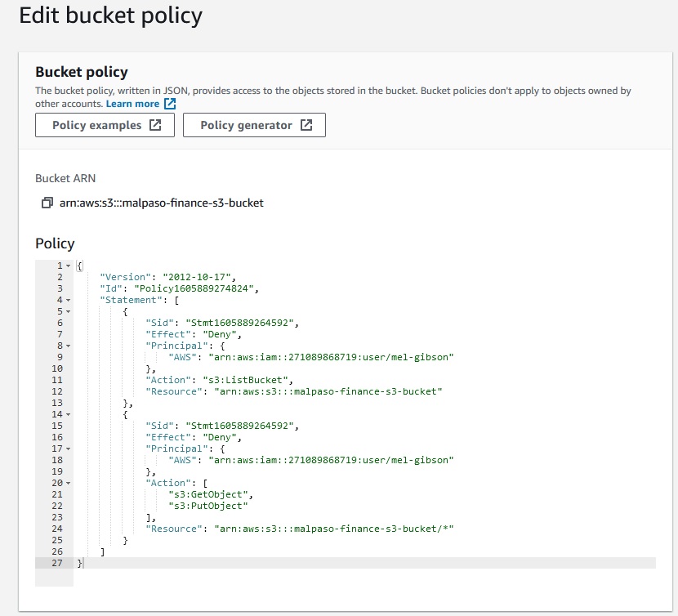Collapse the second Principal block on line 17
The height and width of the screenshot is (616, 678).
[67, 449]
